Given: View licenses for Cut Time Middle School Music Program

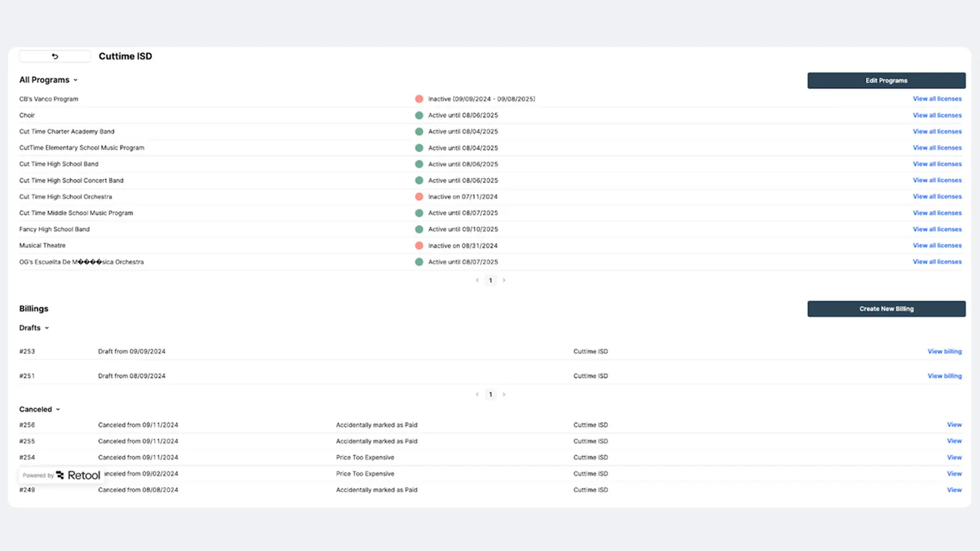Looking at the screenshot, I should (x=937, y=213).
